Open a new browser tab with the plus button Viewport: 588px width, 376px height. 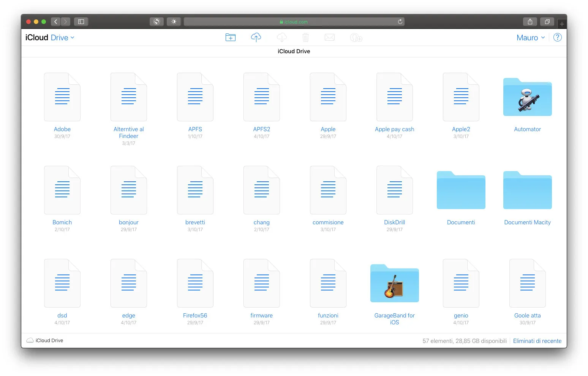(x=561, y=23)
